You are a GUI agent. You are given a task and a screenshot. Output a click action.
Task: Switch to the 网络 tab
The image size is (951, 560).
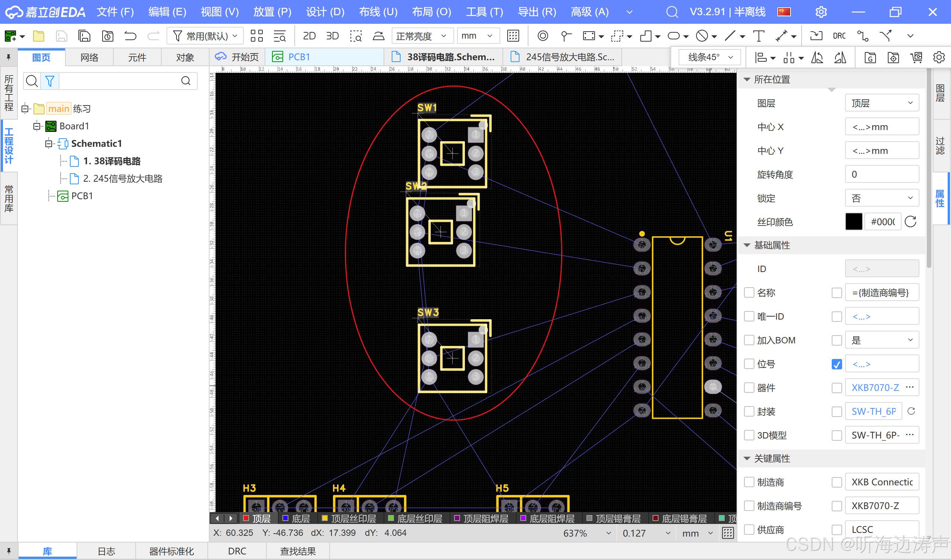point(89,57)
